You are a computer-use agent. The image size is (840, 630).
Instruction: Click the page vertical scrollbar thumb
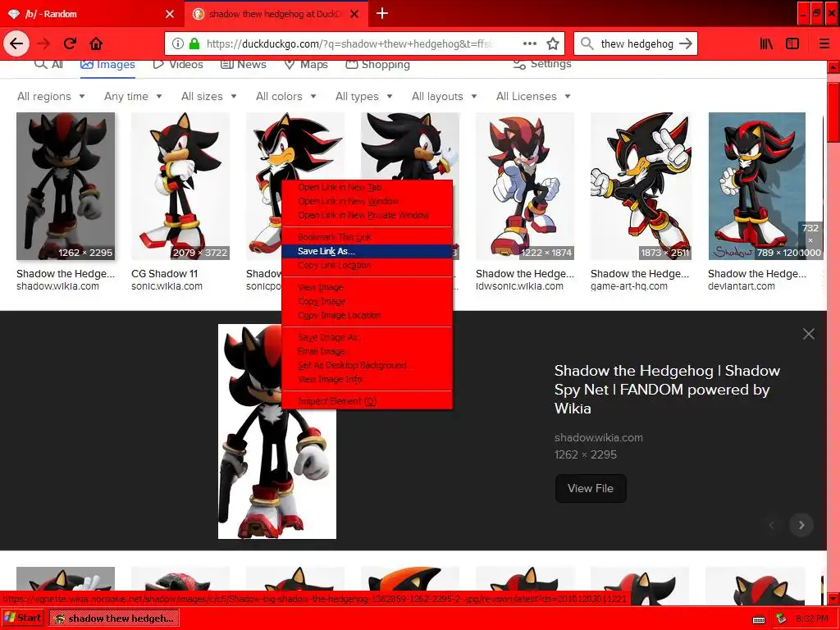833,111
